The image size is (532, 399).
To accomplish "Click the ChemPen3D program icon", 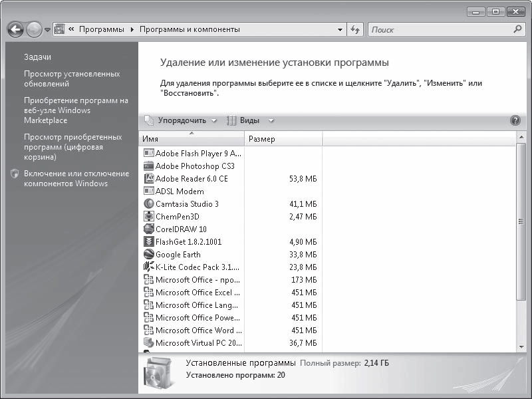I will (x=149, y=217).
